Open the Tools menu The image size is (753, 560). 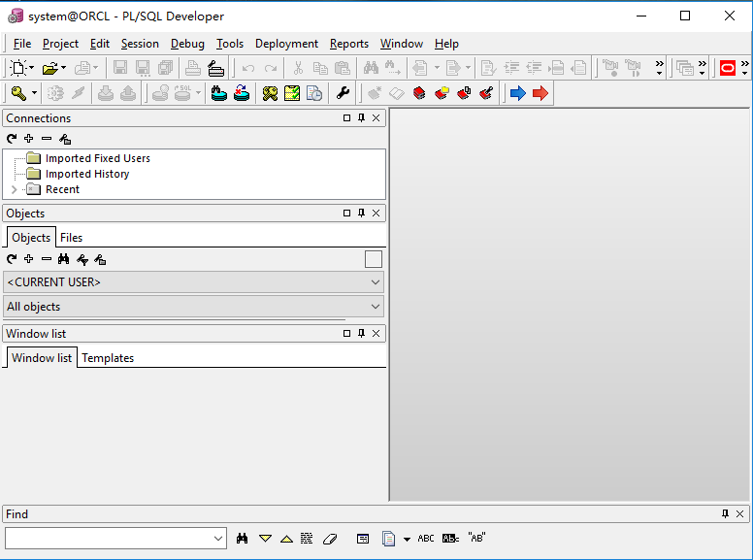click(230, 44)
